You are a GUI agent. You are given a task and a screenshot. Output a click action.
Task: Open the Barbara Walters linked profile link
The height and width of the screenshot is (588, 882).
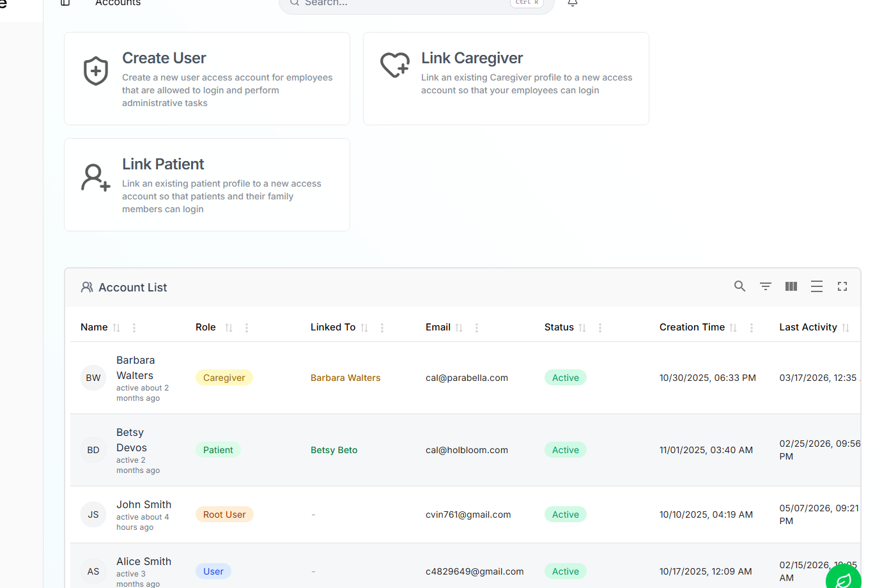345,378
